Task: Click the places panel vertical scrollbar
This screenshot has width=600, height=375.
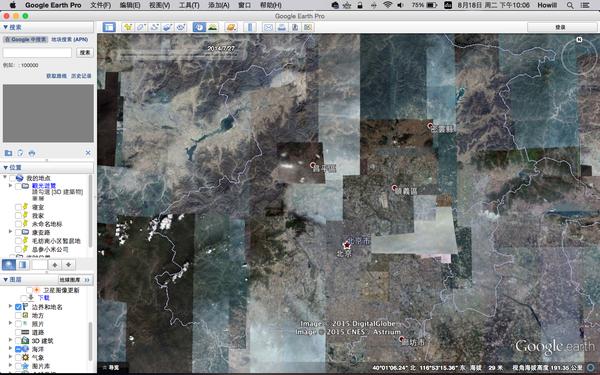Action: click(x=91, y=210)
